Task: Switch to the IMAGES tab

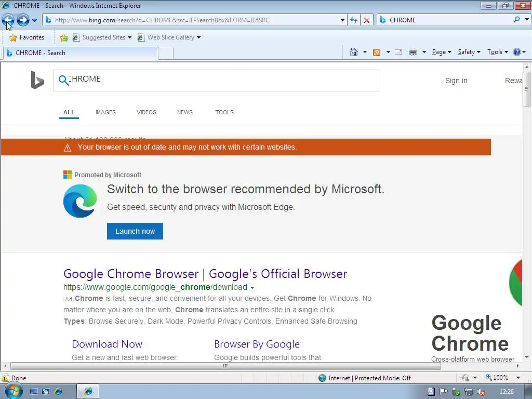Action: click(105, 112)
